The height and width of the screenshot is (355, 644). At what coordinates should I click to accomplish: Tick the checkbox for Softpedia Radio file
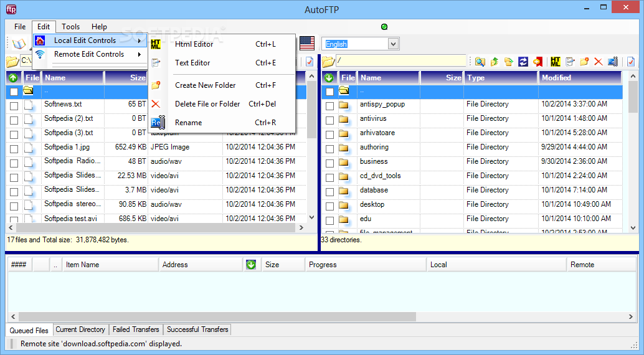14,163
